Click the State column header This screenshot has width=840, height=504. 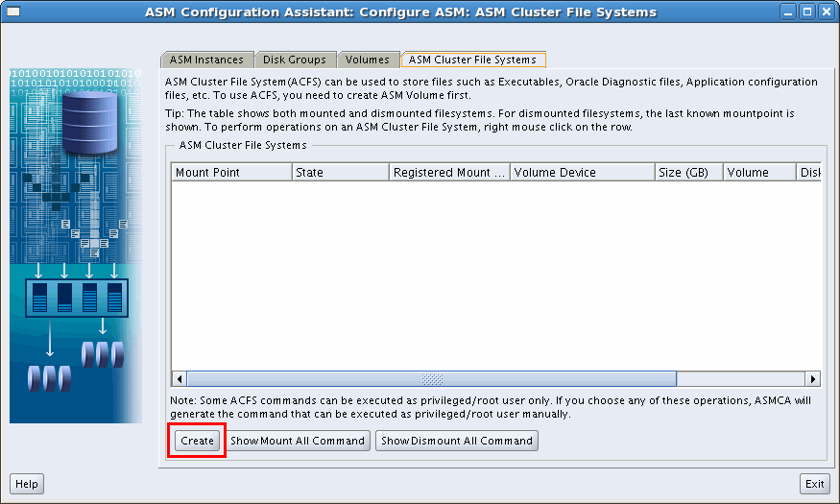[x=341, y=173]
